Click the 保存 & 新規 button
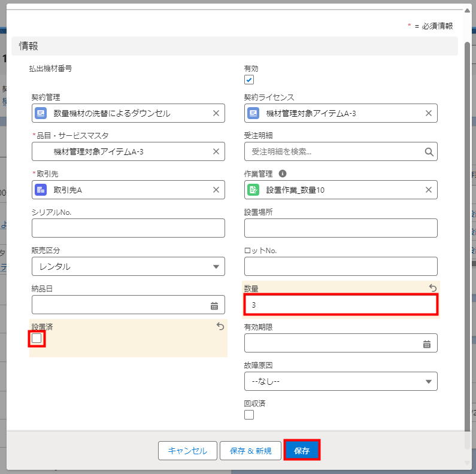Viewport: 476px width, 474px height. (x=250, y=451)
